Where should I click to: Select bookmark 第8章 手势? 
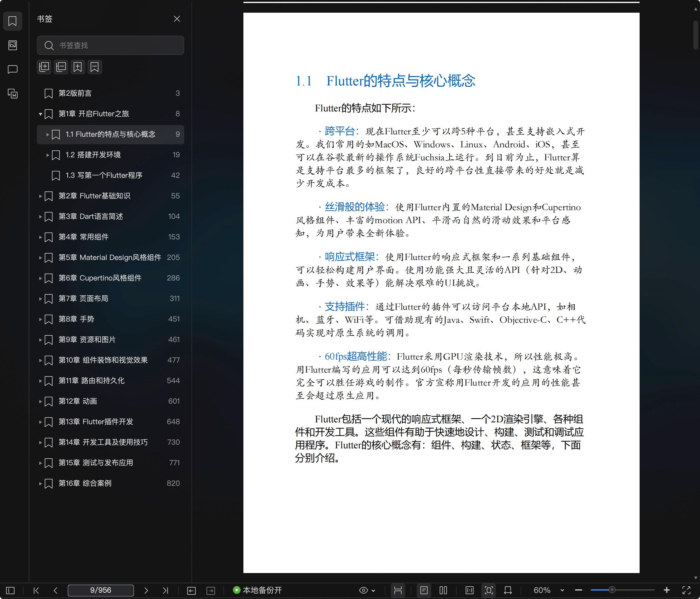click(x=111, y=319)
